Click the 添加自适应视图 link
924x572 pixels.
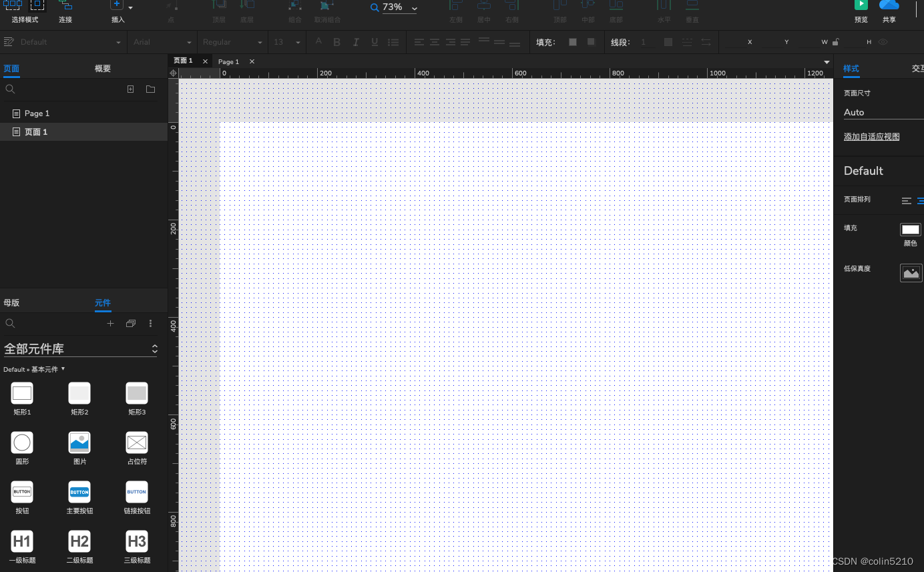click(x=872, y=137)
